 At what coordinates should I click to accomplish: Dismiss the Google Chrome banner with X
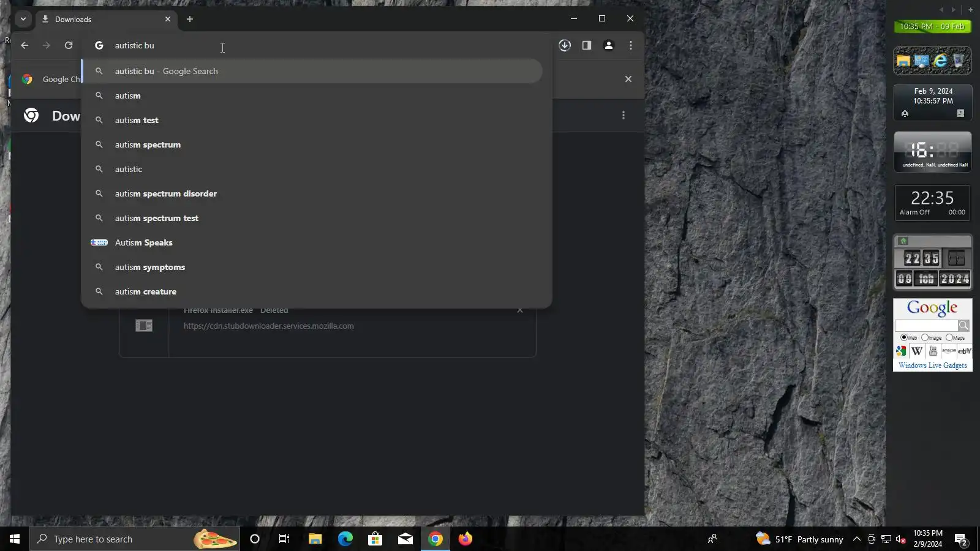628,79
